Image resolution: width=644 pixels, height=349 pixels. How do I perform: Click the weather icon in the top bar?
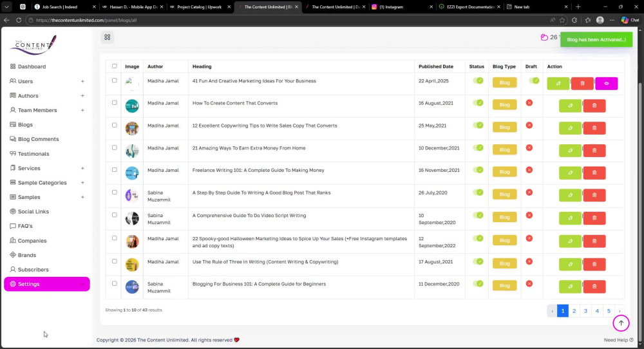(544, 37)
